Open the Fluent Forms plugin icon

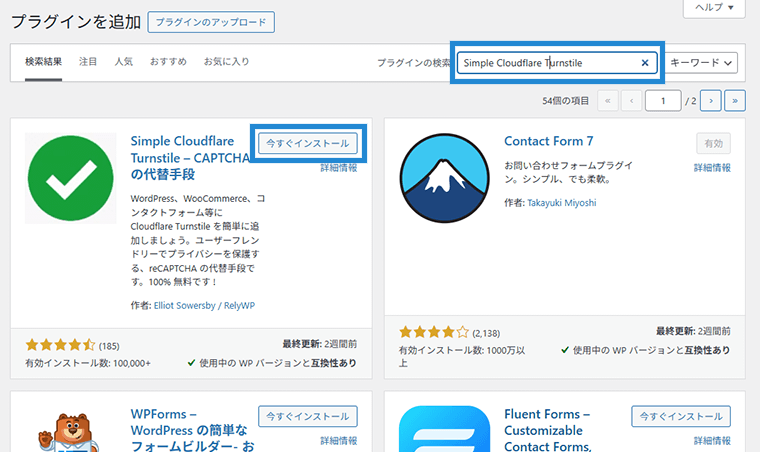pyautogui.click(x=444, y=429)
